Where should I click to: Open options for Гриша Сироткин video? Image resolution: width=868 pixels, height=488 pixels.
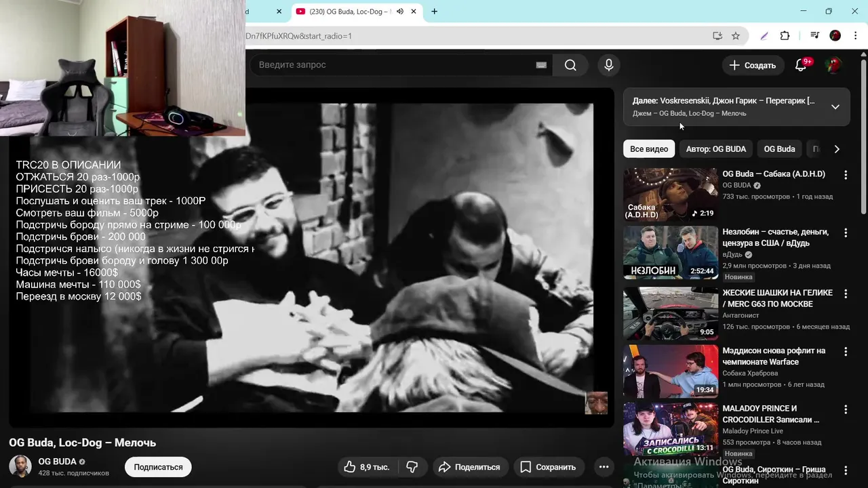(846, 470)
